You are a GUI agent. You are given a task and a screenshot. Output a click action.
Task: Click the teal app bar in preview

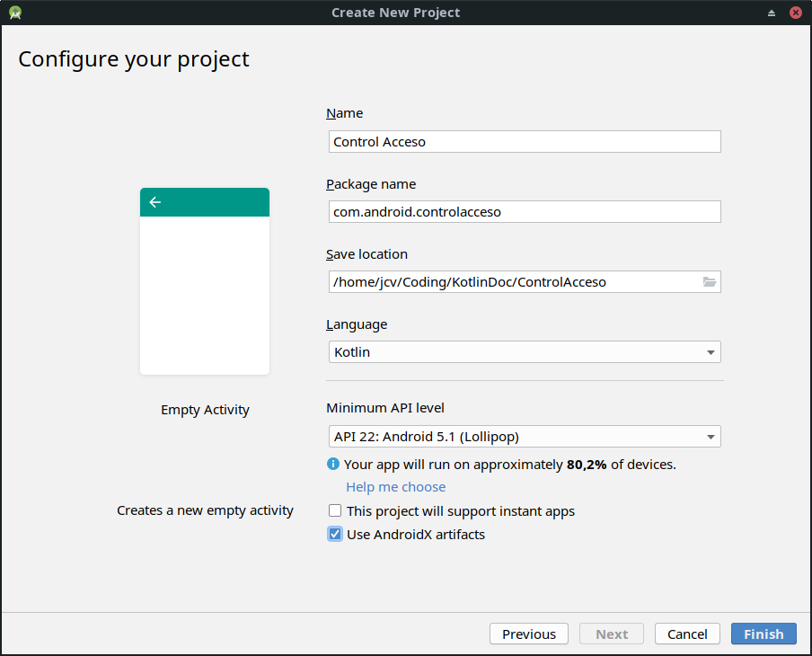pos(216,202)
